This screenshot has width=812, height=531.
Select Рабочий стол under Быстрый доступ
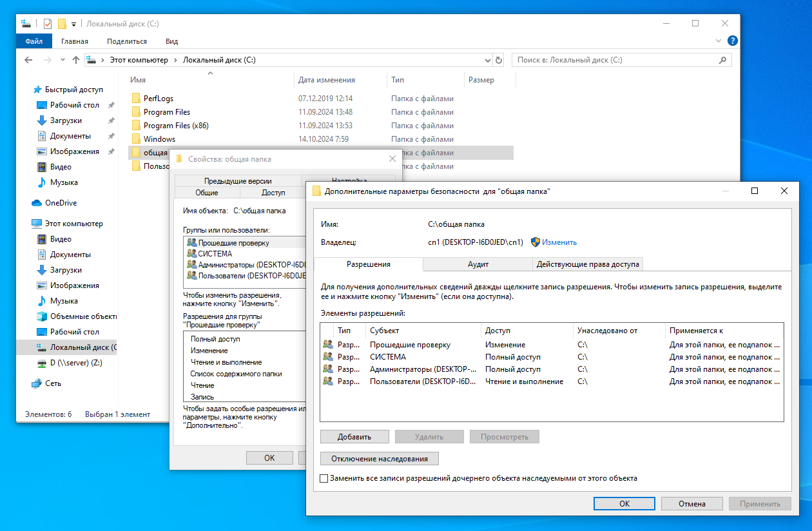click(75, 105)
